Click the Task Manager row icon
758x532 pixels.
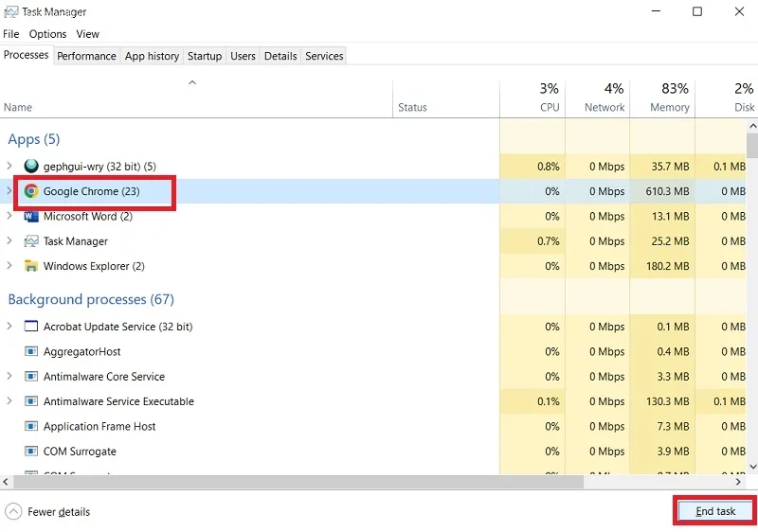(x=31, y=240)
